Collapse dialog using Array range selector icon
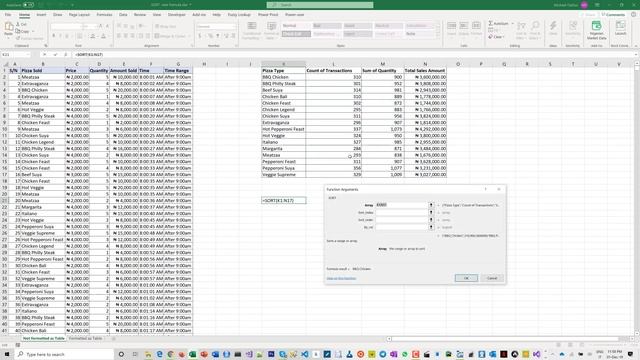Screen dimensions: 640x360 [x=431, y=205]
